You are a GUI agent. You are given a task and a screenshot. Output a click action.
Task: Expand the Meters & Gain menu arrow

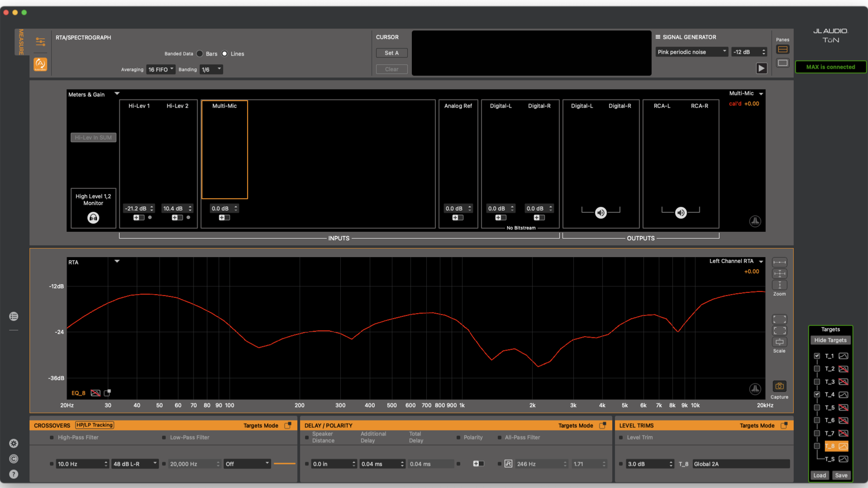pos(117,94)
